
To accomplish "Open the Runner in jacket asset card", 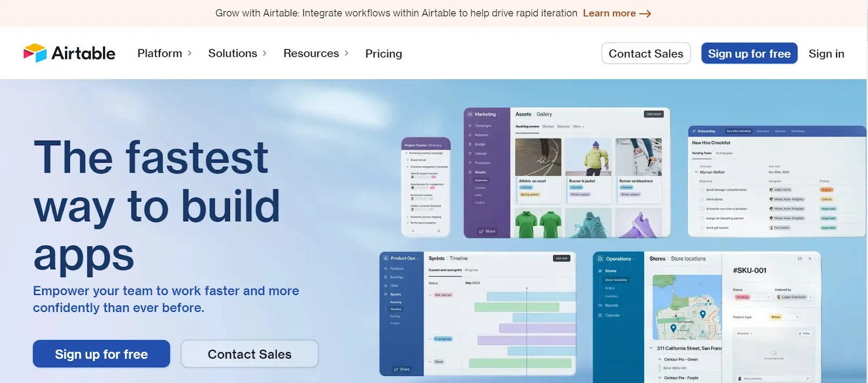I will click(x=589, y=170).
